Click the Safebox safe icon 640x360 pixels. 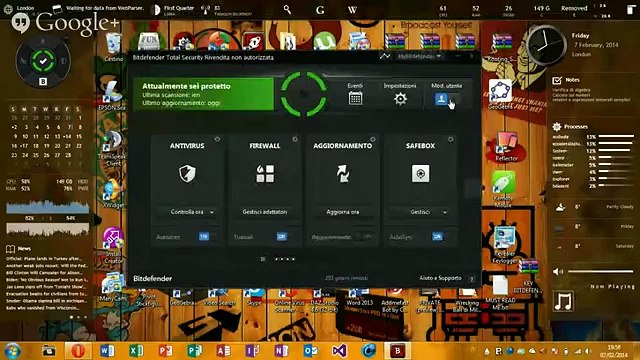point(420,173)
